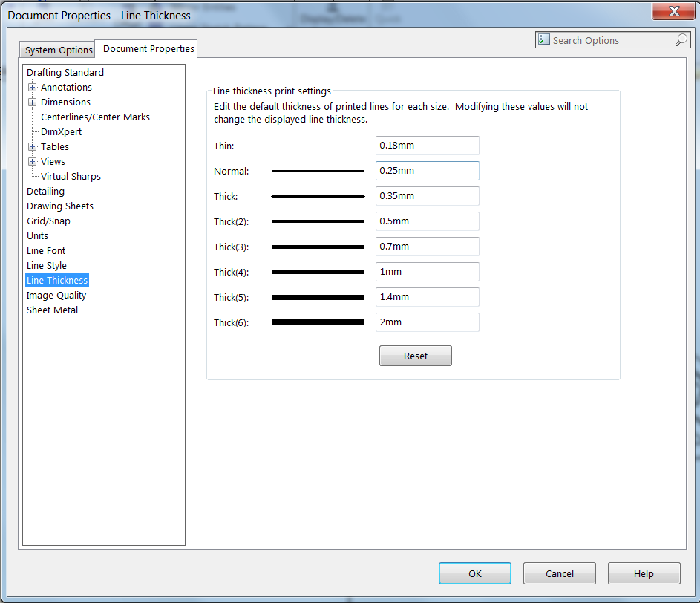
Task: Select Units in the sidebar tree
Action: [x=37, y=235]
